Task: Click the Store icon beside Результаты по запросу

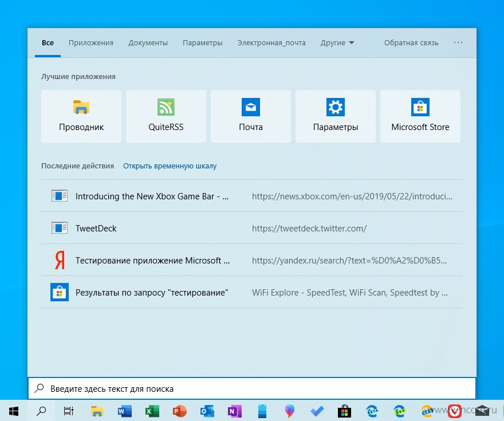Action: point(60,292)
